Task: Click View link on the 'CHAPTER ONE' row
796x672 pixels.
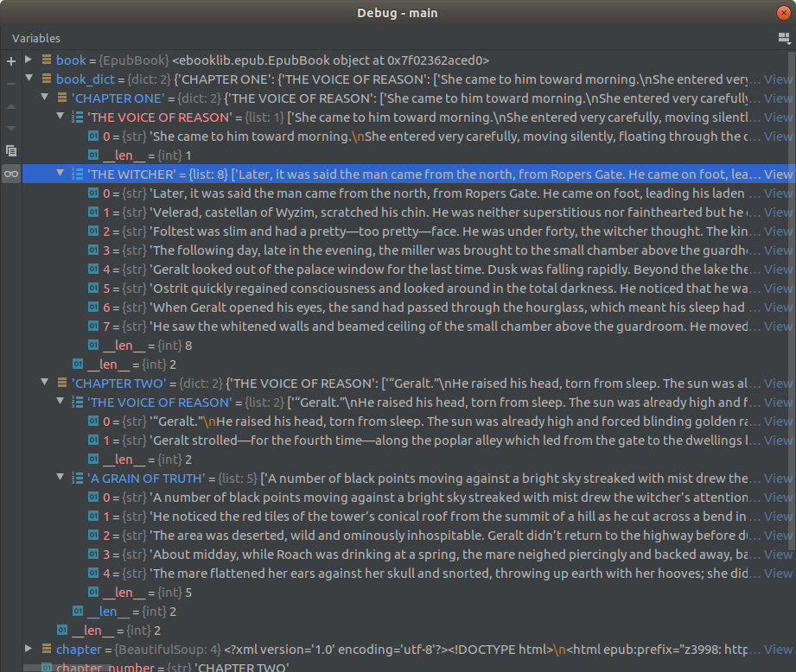Action: coord(778,98)
